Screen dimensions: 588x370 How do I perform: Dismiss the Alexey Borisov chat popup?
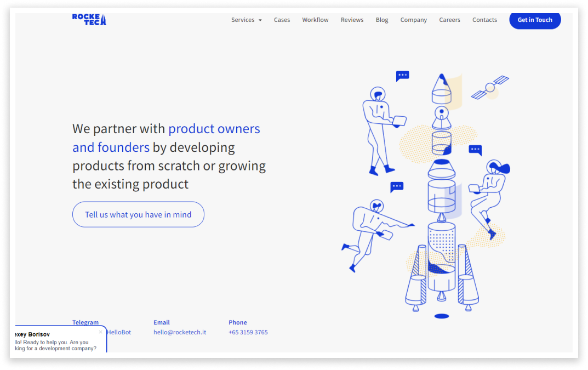tap(100, 331)
